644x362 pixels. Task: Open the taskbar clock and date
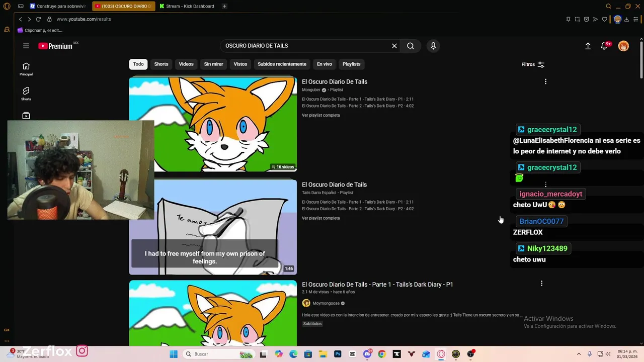627,354
